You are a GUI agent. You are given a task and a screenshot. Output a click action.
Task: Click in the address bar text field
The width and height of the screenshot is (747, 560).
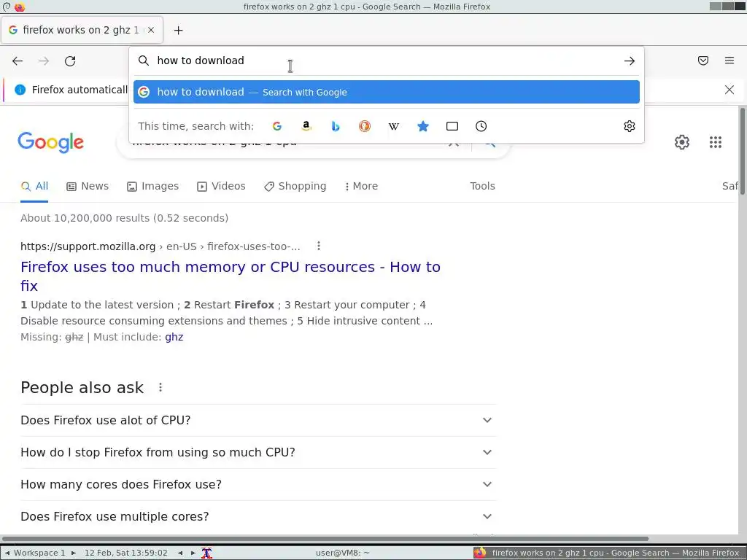(386, 61)
